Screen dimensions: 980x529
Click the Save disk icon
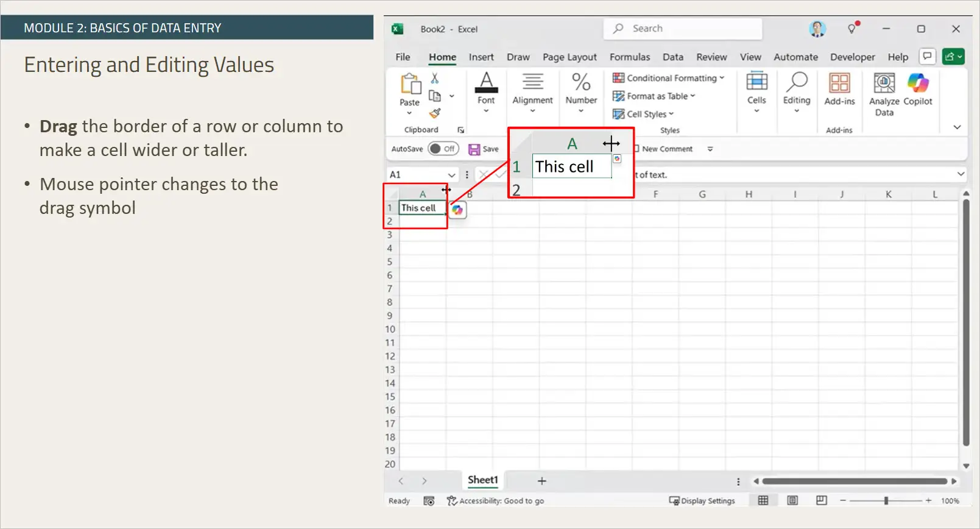474,149
